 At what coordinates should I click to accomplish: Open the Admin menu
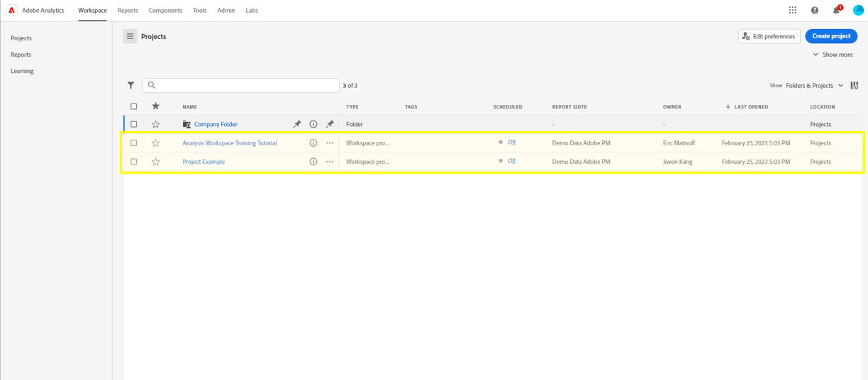click(226, 11)
